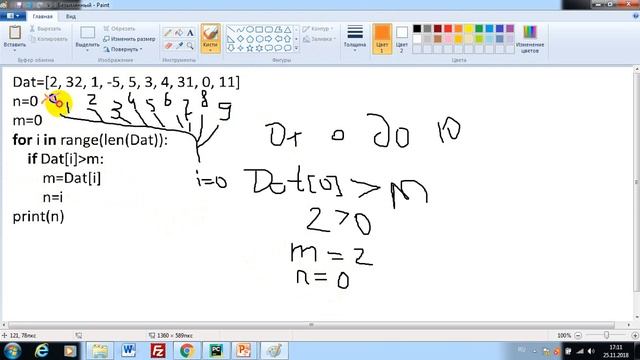Viewport: 640px width, 360px height.
Task: Click the volume speaker tray icon
Action: coord(591,351)
